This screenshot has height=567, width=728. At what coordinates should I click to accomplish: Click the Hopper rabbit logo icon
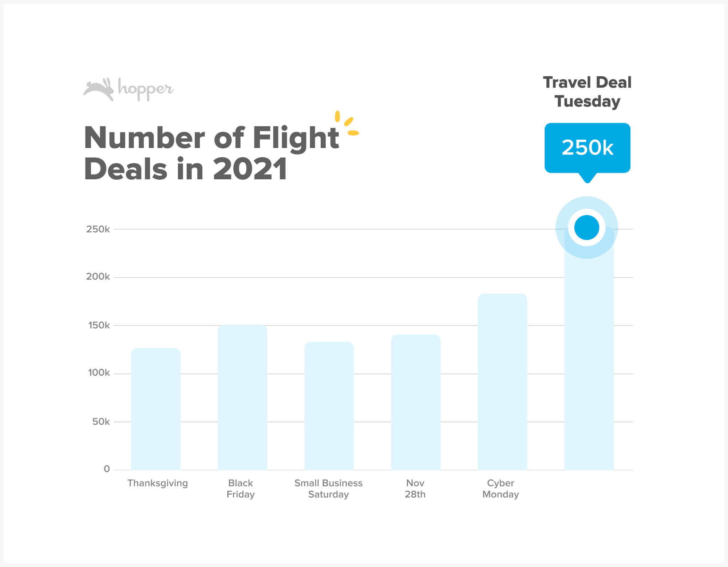click(x=99, y=89)
